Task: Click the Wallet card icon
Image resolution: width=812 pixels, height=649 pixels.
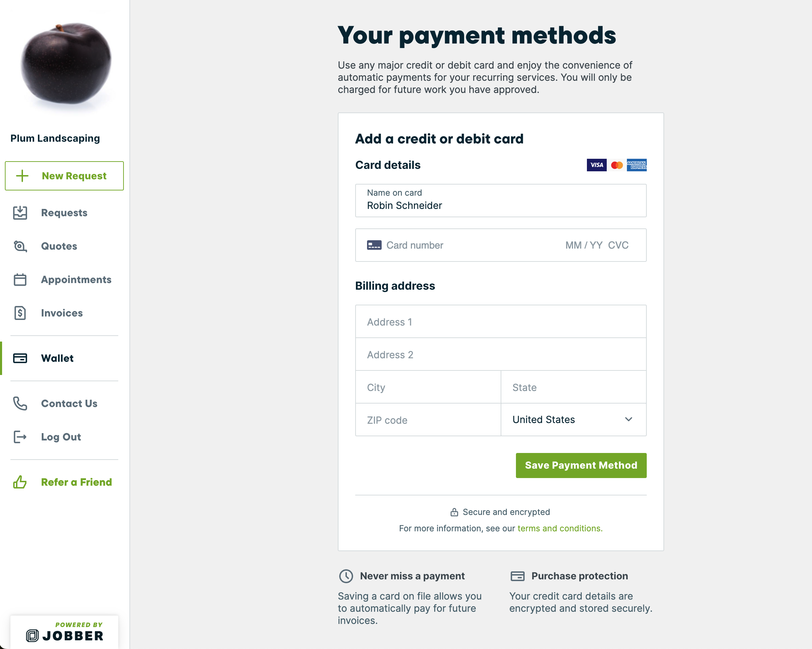Action: (20, 358)
